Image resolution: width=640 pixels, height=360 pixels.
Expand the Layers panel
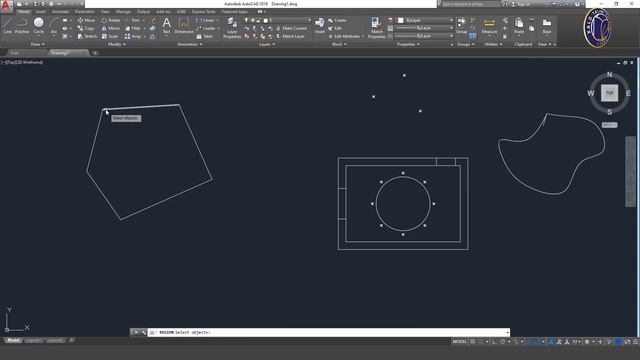coord(267,44)
